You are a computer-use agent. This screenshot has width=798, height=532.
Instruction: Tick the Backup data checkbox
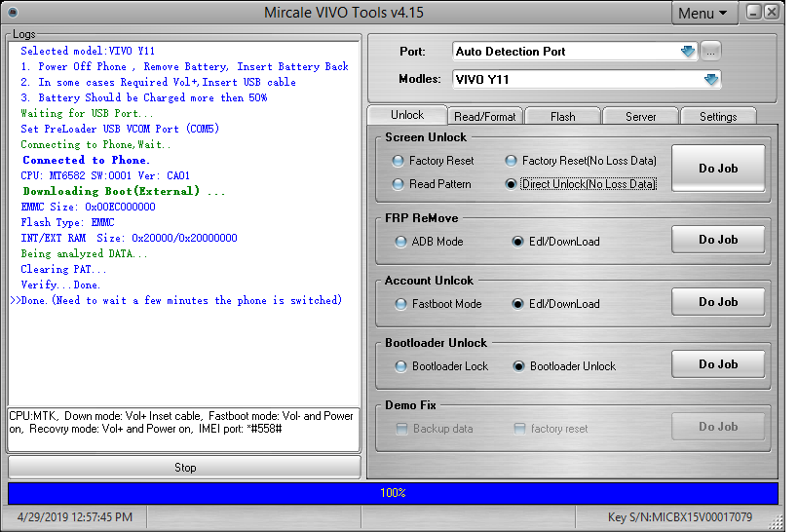[402, 429]
